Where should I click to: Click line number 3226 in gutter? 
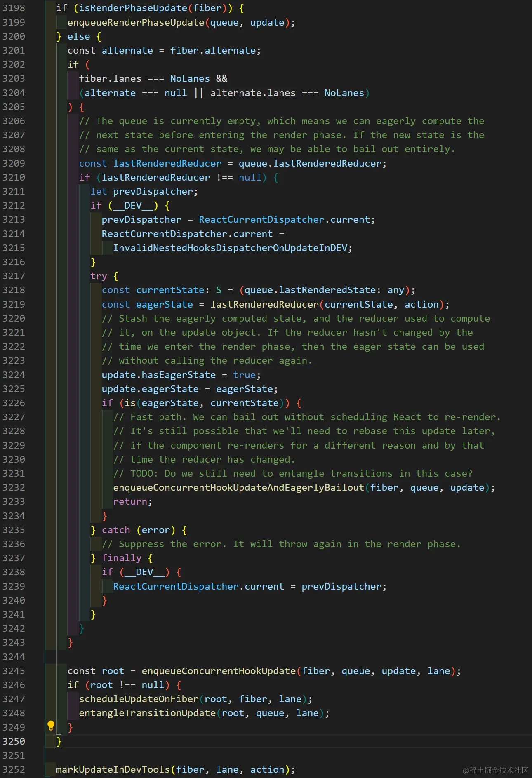click(14, 403)
